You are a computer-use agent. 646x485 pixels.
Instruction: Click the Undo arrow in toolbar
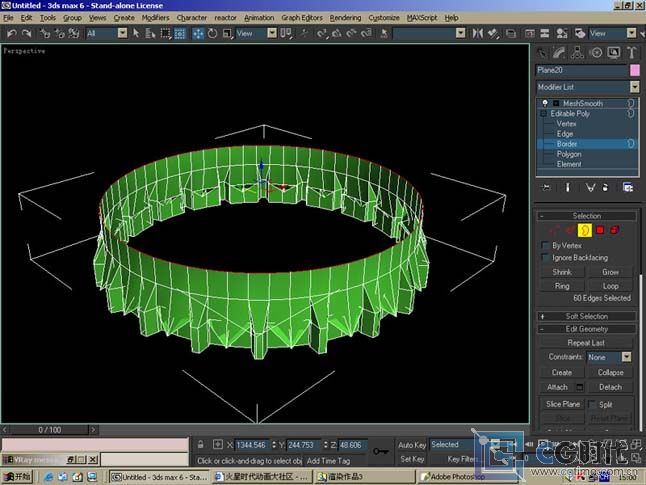[11, 33]
